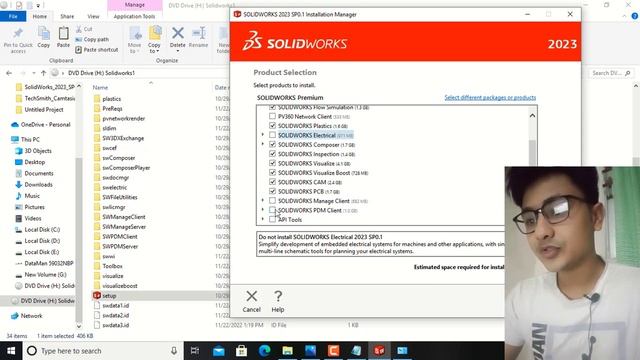
Task: Click SOLIDWORKS installer taskbar icon
Action: (379, 351)
